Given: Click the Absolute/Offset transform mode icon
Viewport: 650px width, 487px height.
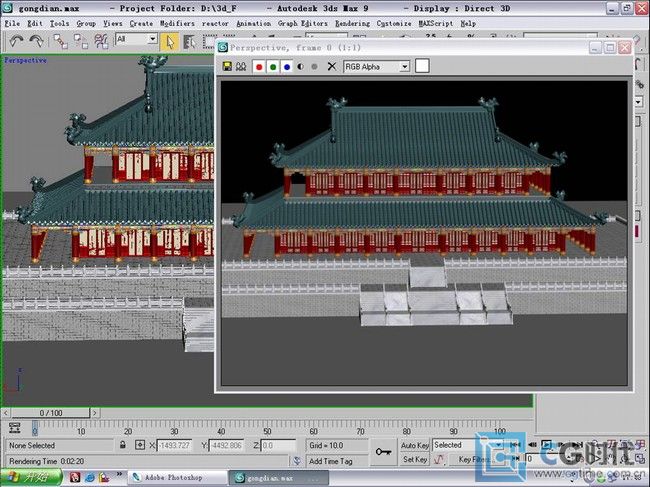Looking at the screenshot, I should point(140,445).
